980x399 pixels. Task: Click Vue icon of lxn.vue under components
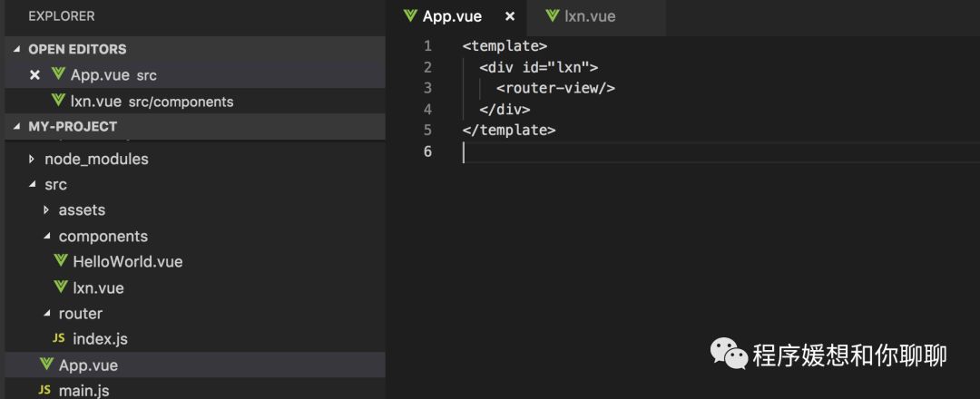[x=62, y=287]
